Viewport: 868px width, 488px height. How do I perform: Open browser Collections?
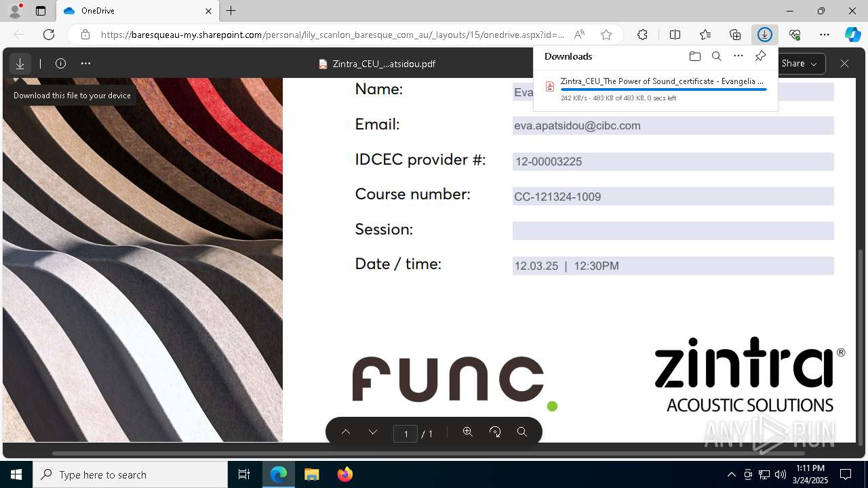coord(735,35)
